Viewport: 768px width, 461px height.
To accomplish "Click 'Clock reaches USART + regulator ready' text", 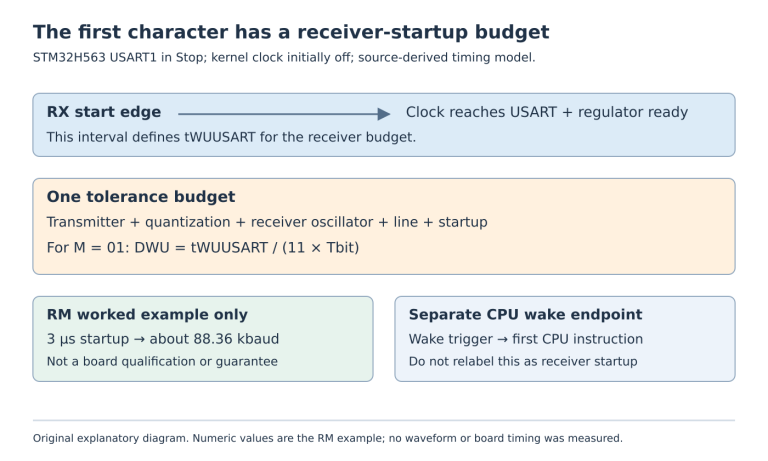I will point(547,112).
